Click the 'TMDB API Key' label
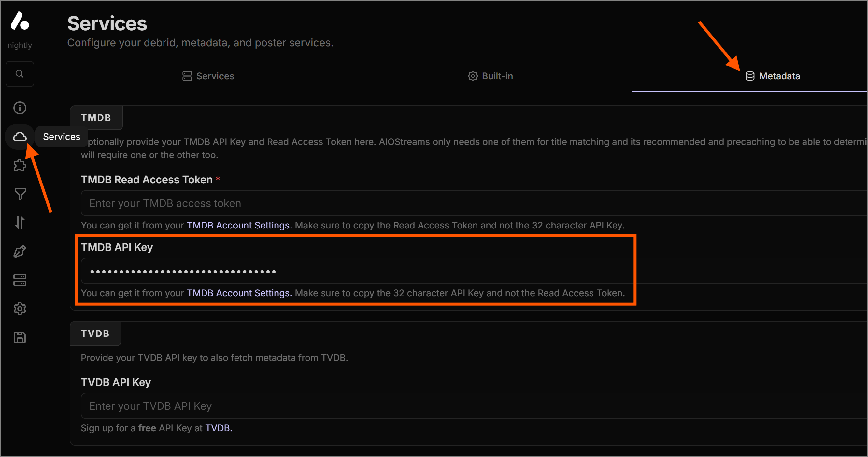868x457 pixels. coord(117,247)
